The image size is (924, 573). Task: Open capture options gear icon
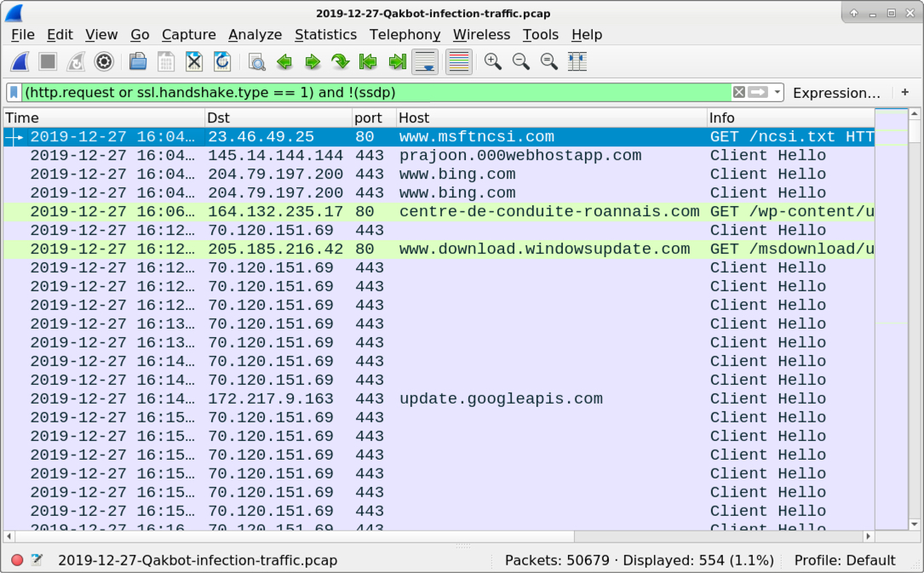[x=104, y=62]
